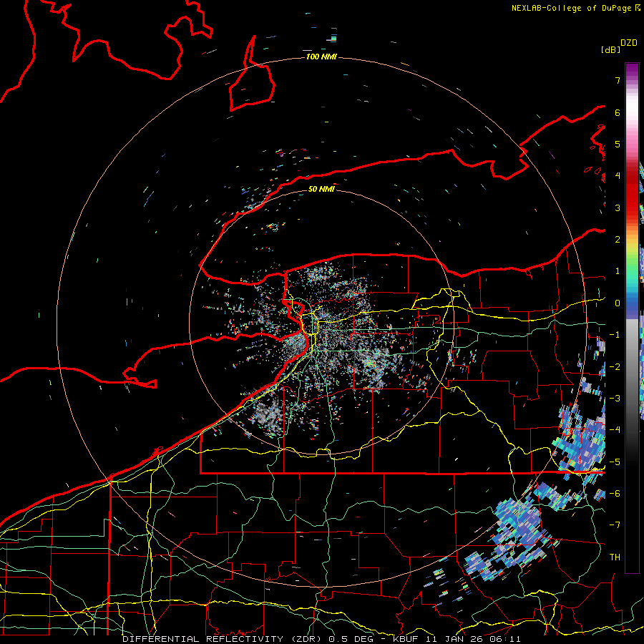
Task: Click the 11 JAN 26 date in caption
Action: [454, 639]
